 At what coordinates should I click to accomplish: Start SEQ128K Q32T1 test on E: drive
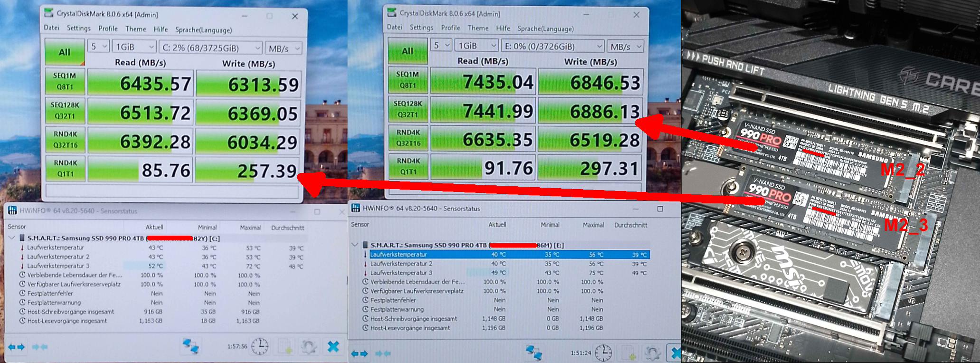[x=408, y=109]
